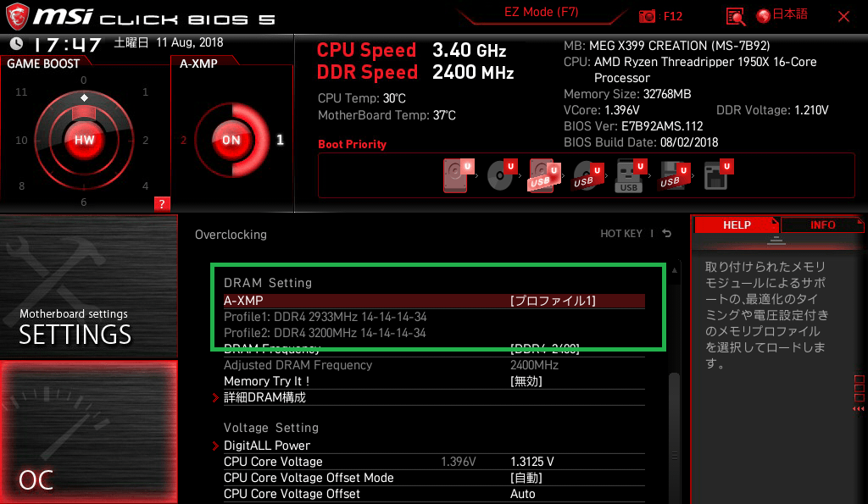868x504 pixels.
Task: Edit the CPU Core Voltage 1.3125 V field
Action: [532, 462]
